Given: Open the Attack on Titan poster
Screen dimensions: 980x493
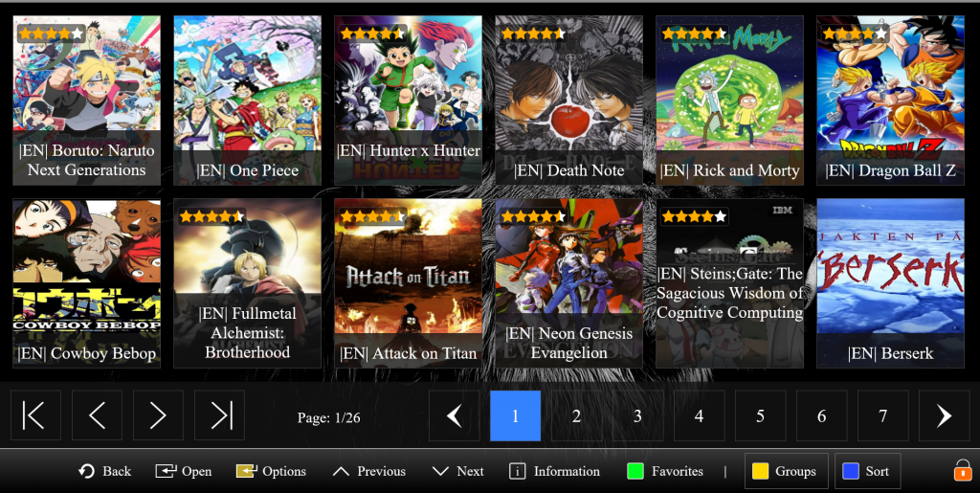Looking at the screenshot, I should (x=408, y=283).
